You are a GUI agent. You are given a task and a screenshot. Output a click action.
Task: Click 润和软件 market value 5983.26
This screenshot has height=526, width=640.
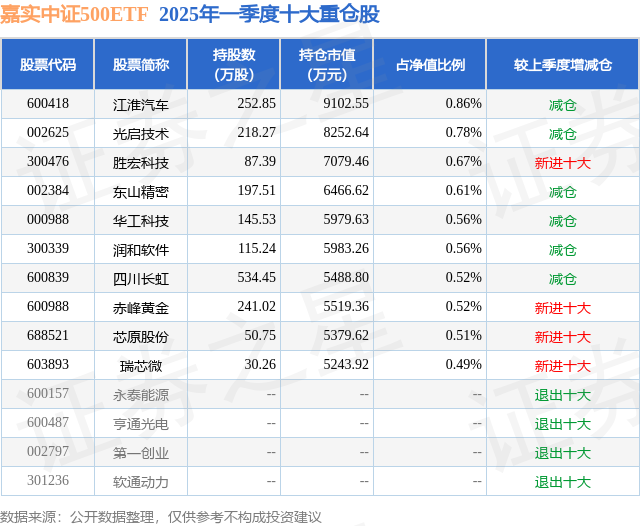tap(346, 249)
